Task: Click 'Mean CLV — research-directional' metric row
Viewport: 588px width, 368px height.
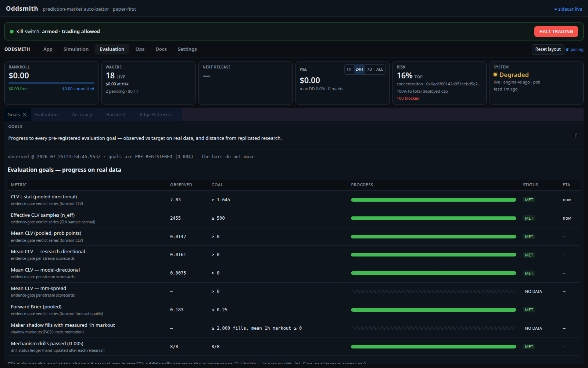Action: point(294,255)
